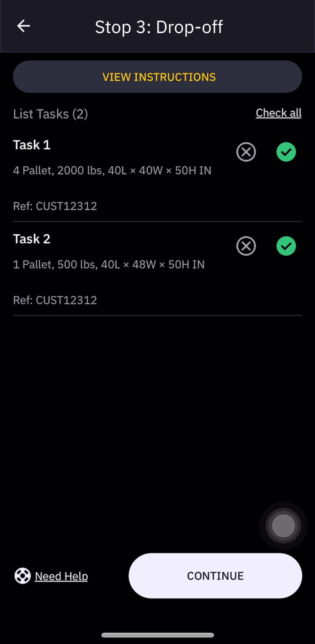This screenshot has width=315, height=644.
Task: Click Task 2's Ref: CUST12312 text
Action: click(x=55, y=300)
